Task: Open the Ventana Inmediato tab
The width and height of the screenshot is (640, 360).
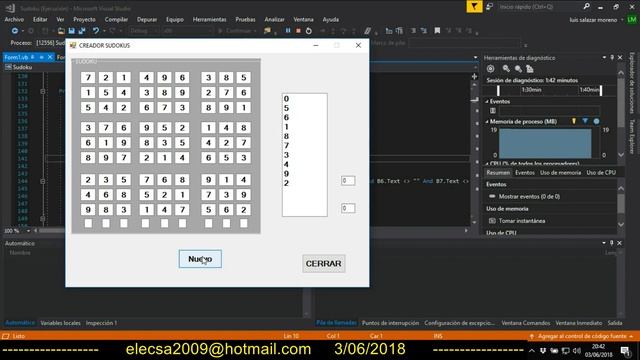Action: pyautogui.click(x=579, y=323)
